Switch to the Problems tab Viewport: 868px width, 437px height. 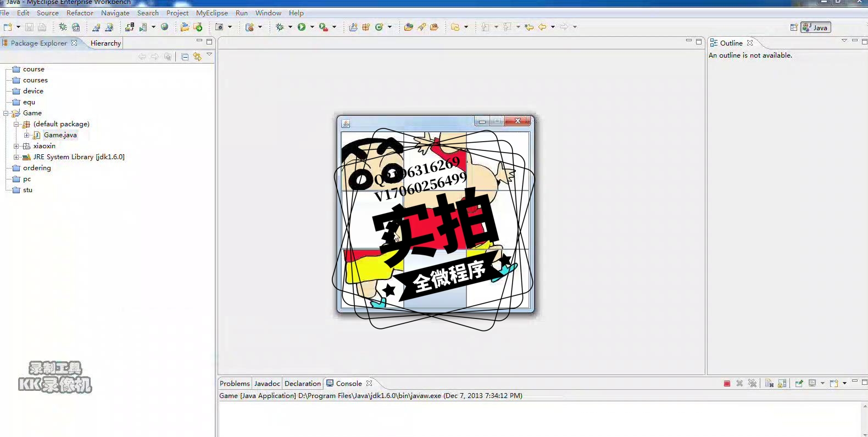[235, 383]
